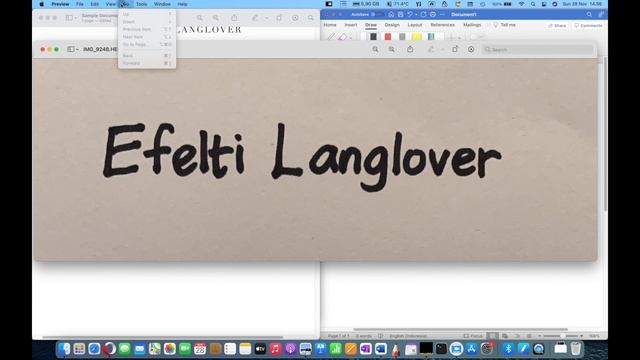Click Undo in Word title bar

[x=410, y=14]
